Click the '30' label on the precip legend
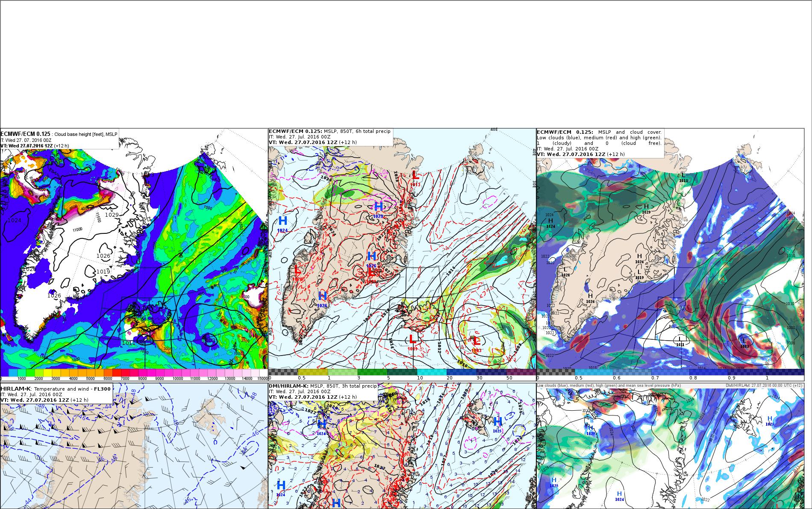This screenshot has height=509, width=812. coord(479,378)
